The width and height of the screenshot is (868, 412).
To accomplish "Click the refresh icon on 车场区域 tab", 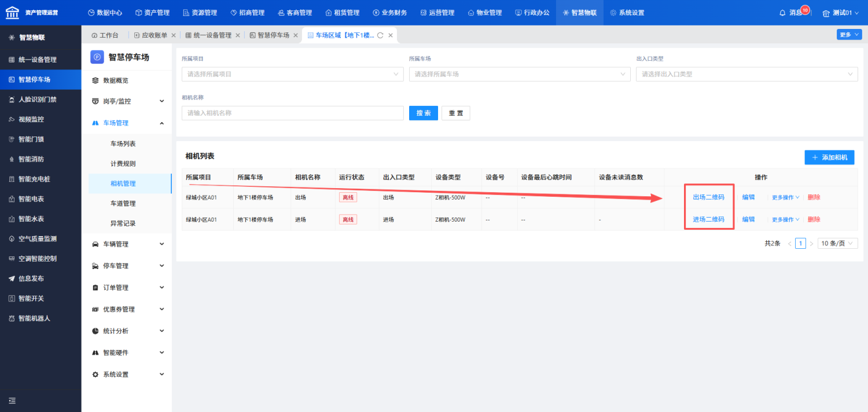I will coord(380,35).
